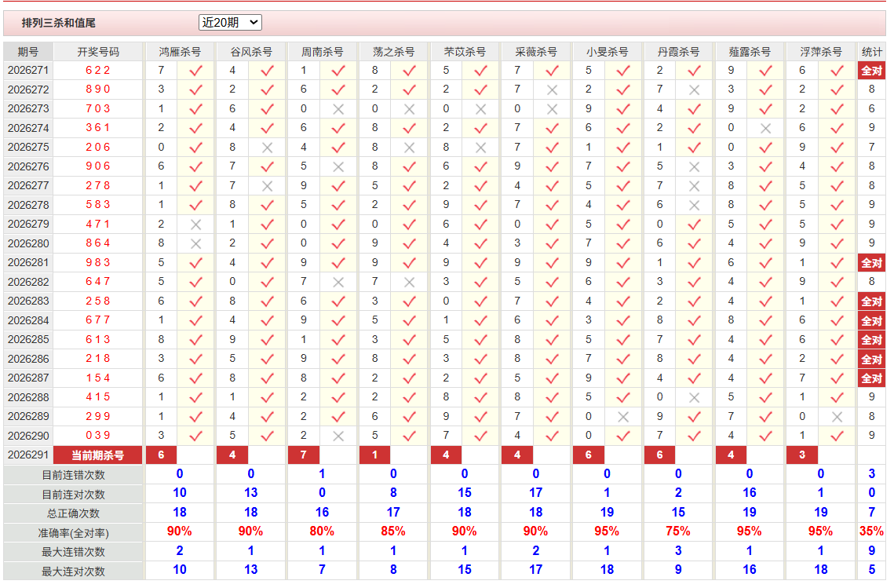The height and width of the screenshot is (588, 894).
Task: Click the cross mark for 小旻杀号 in row 2026289
Action: pos(623,417)
